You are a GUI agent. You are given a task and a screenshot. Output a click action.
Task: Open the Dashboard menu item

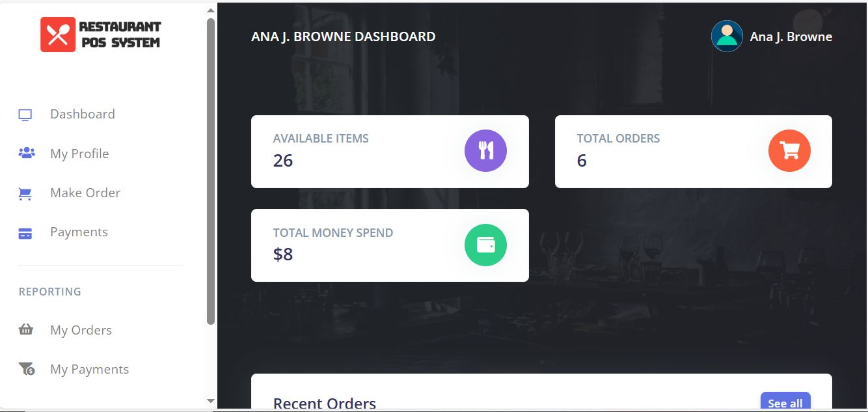83,115
